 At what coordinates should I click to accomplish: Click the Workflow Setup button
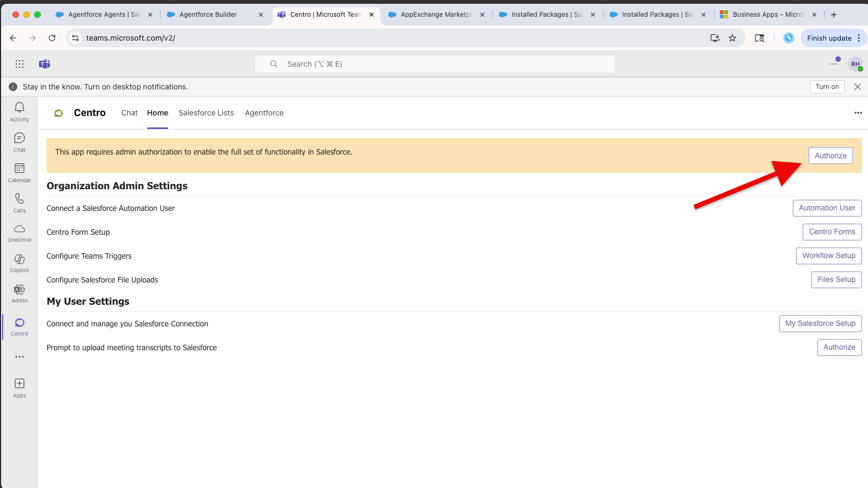pyautogui.click(x=829, y=256)
